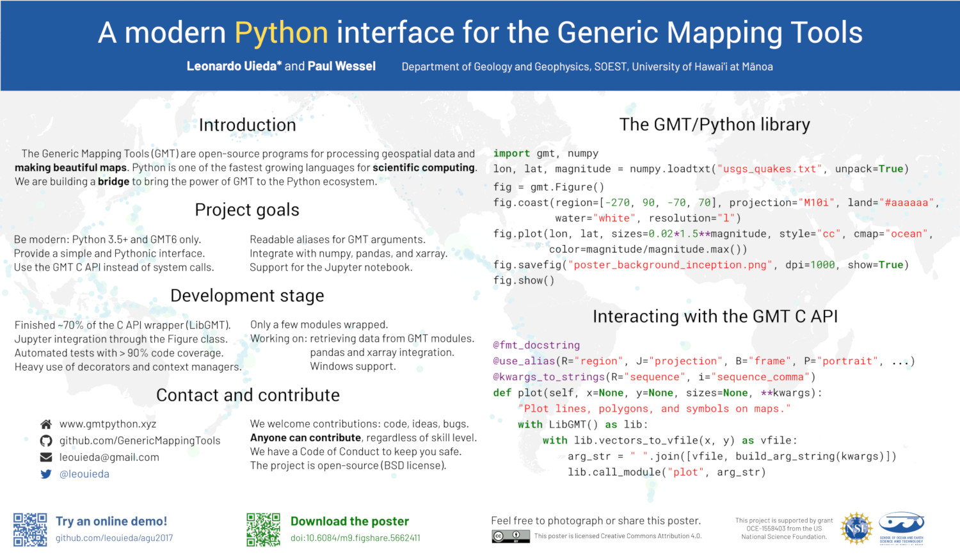960x560 pixels.
Task: Click the envelope email icon
Action: [46, 458]
